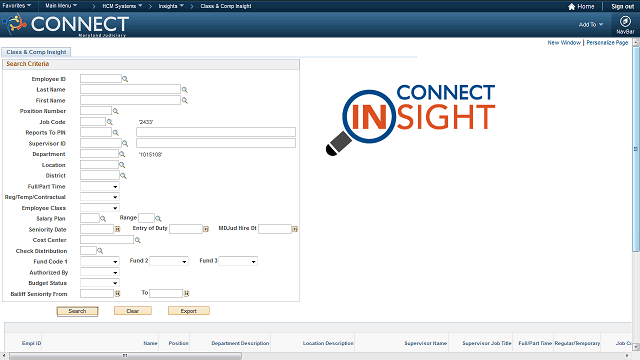This screenshot has width=640, height=360.
Task: Click the Supervisor Name column header
Action: coord(426,343)
